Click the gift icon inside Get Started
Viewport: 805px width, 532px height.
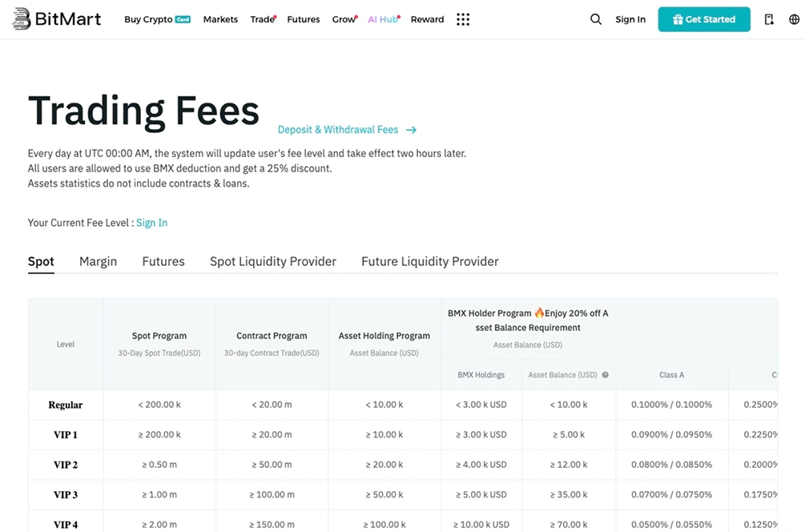[678, 18]
